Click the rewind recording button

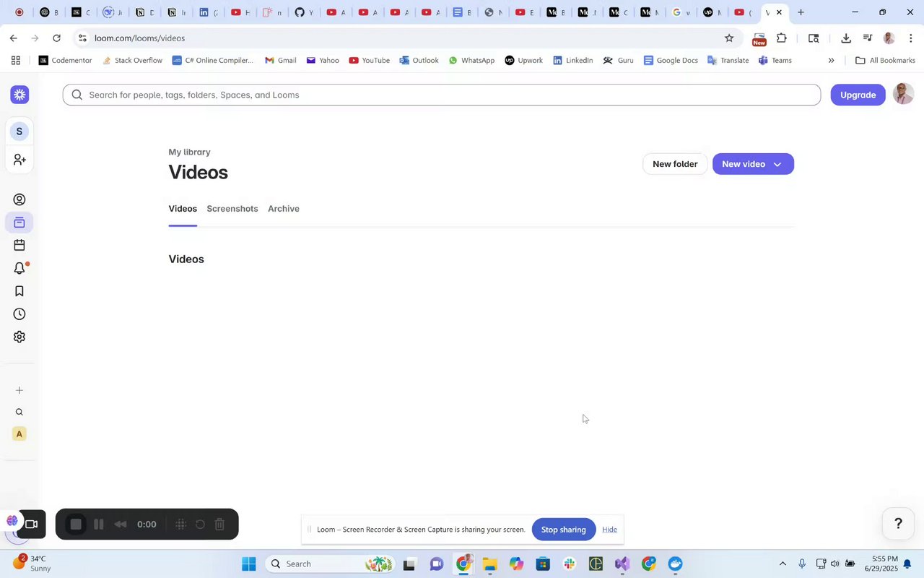(x=121, y=525)
